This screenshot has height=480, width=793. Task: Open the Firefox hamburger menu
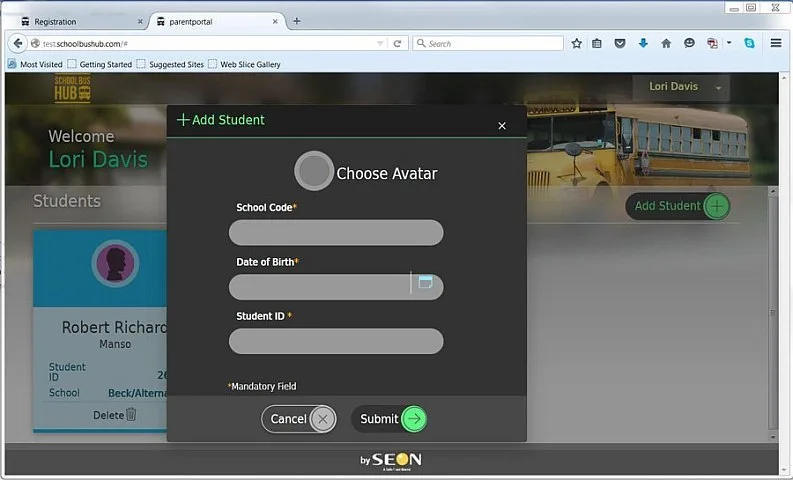click(x=776, y=43)
